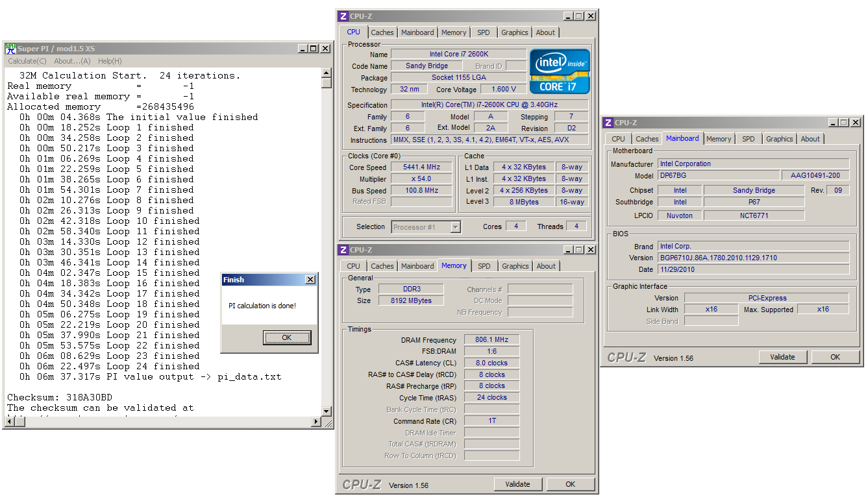Switch to Memory tab in top CPU-Z window
868x501 pixels.
pyautogui.click(x=454, y=32)
